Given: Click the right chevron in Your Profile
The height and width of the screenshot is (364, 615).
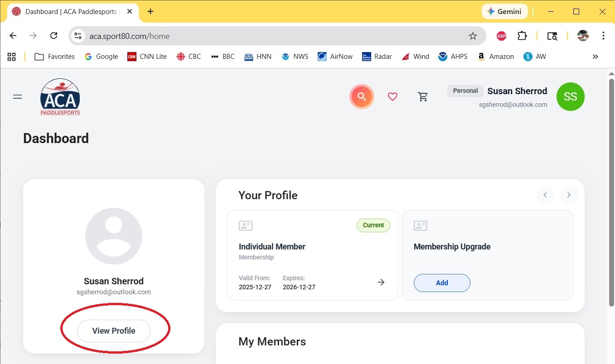Looking at the screenshot, I should pyautogui.click(x=568, y=195).
